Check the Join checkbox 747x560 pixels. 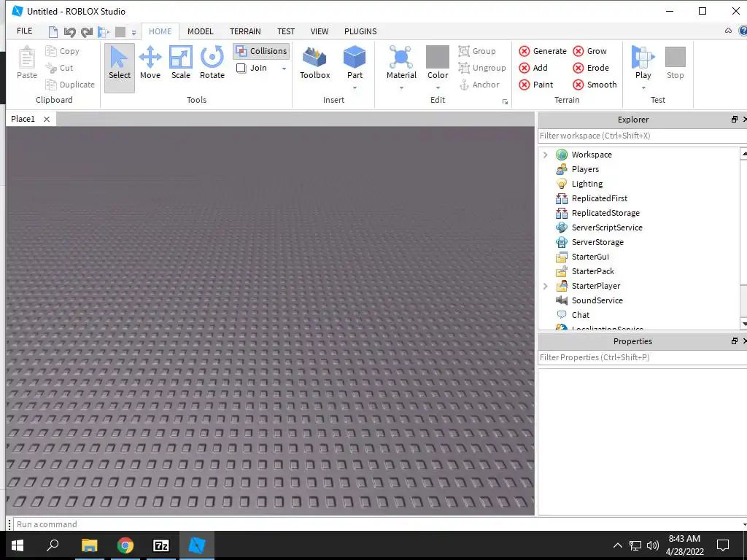pyautogui.click(x=241, y=68)
